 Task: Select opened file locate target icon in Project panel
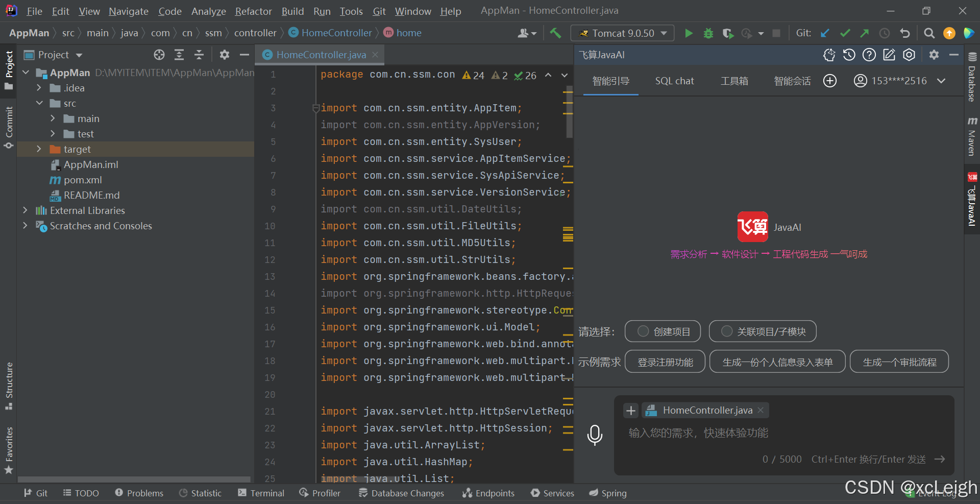[159, 55]
